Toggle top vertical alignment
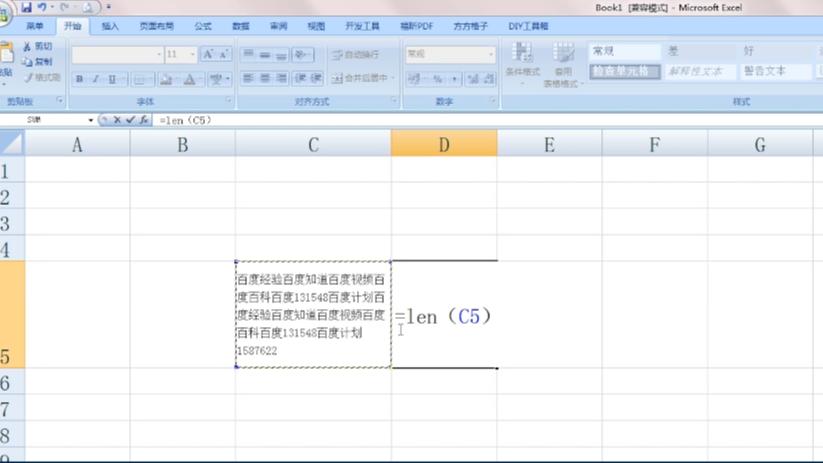 (248, 54)
